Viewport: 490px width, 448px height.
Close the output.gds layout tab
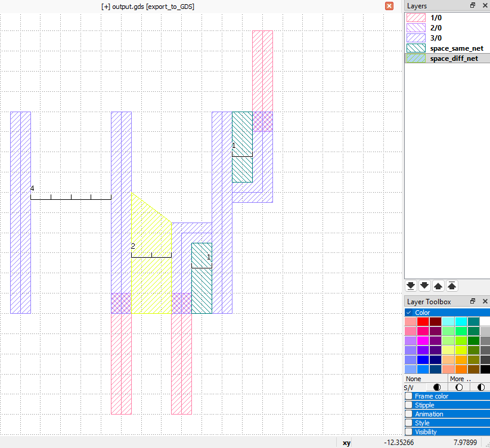tap(389, 6)
